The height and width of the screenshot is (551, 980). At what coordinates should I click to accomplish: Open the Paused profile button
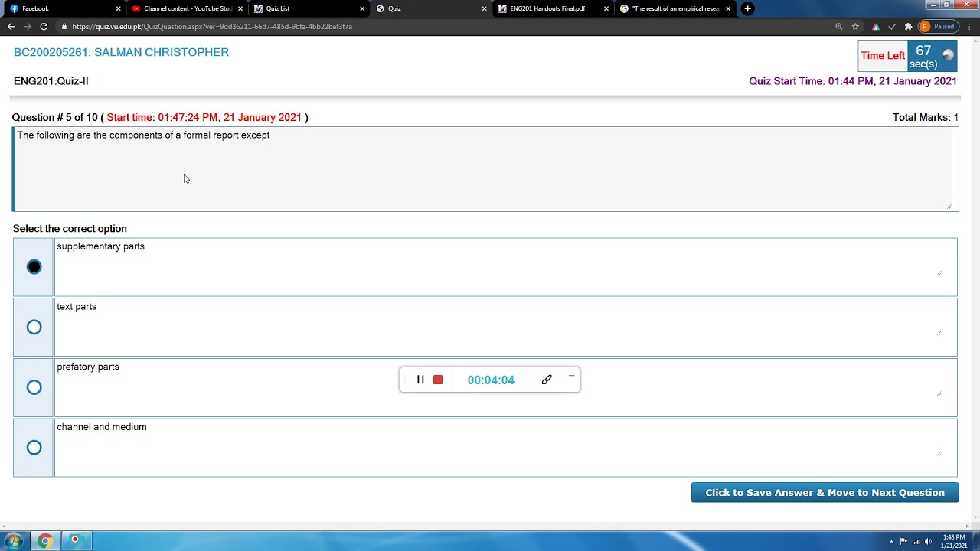click(x=938, y=26)
